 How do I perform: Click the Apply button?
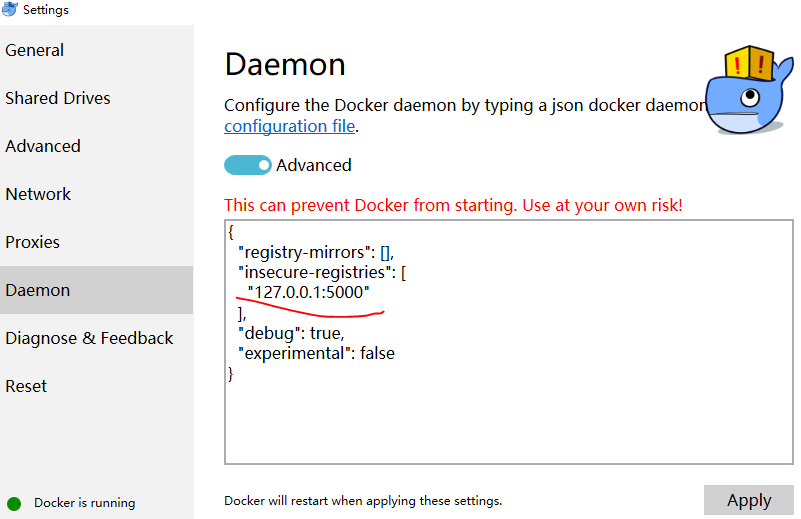(x=748, y=500)
